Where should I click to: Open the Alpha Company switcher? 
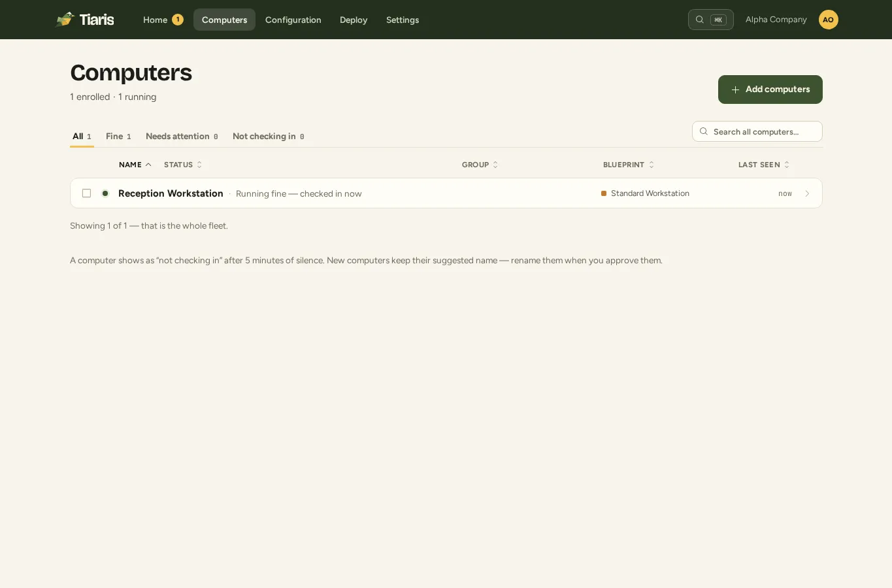(x=776, y=20)
